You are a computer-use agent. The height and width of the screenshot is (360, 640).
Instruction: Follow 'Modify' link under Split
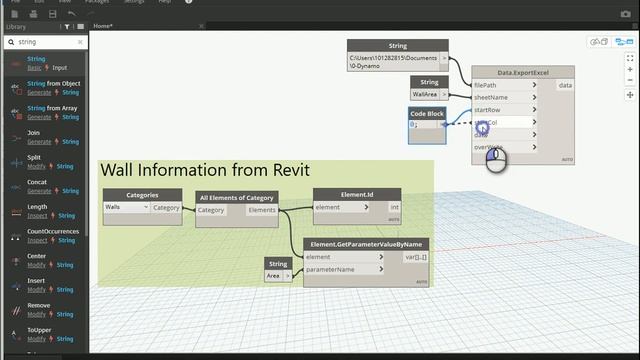coord(36,167)
